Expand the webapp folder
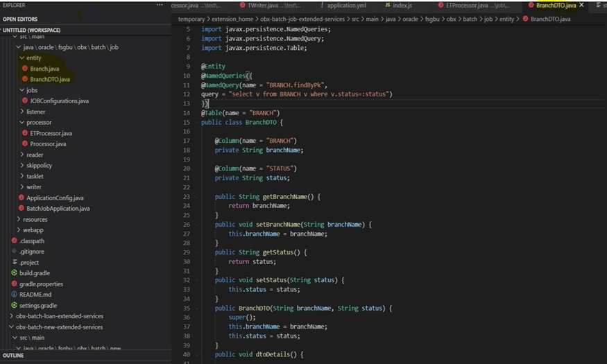The image size is (607, 364). [x=18, y=229]
